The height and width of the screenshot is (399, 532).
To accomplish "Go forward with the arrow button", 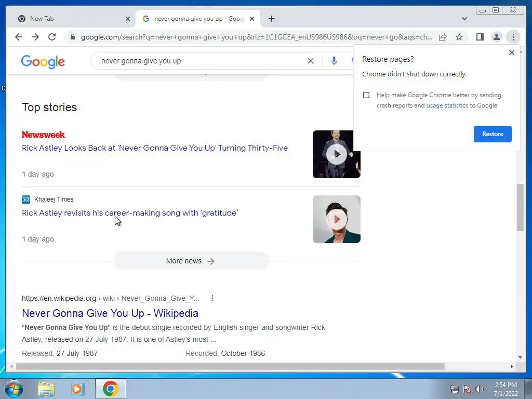I will coord(35,37).
